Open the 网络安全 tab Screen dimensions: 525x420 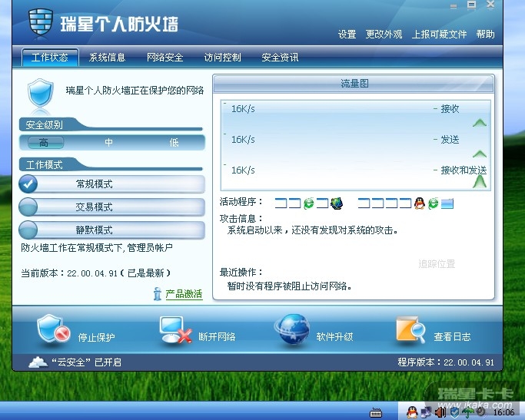tap(164, 57)
